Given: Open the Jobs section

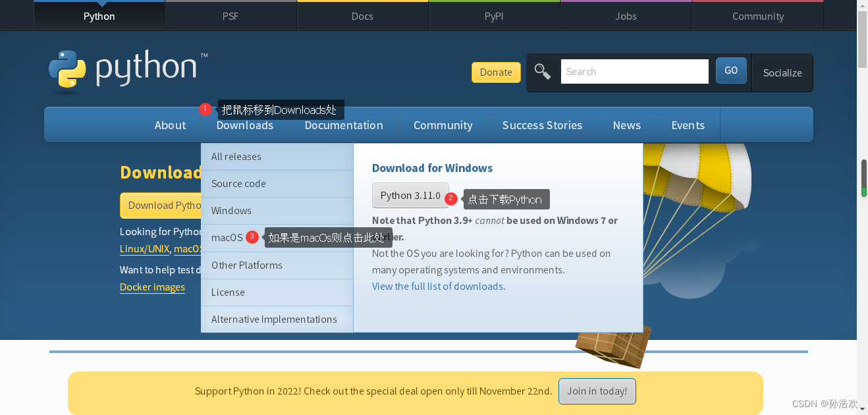Looking at the screenshot, I should click(625, 15).
